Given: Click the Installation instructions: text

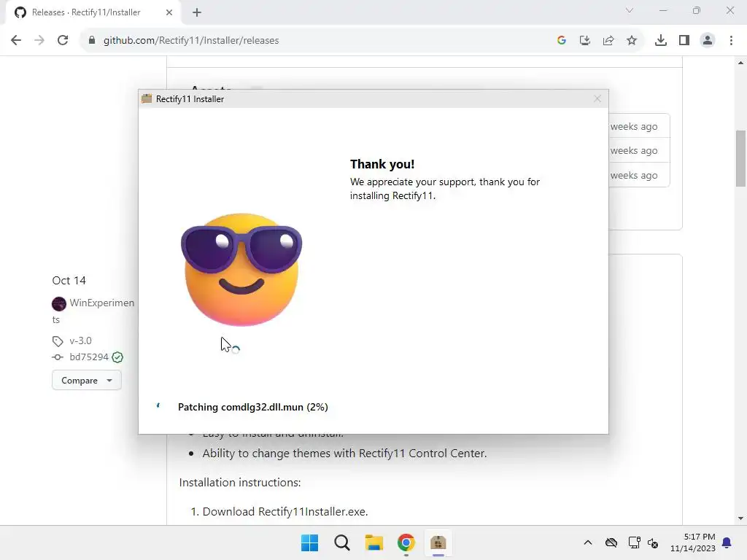Looking at the screenshot, I should 240,483.
